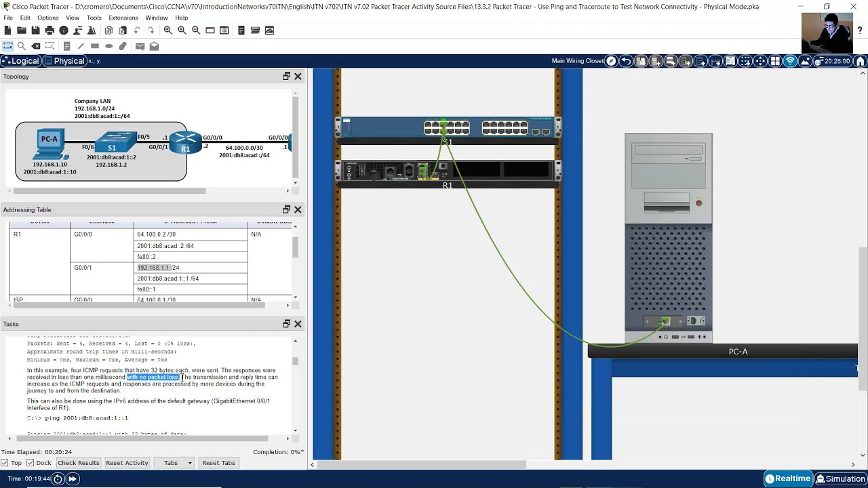Click the Reset Activity button
Viewport: 868px width, 488px height.
127,463
